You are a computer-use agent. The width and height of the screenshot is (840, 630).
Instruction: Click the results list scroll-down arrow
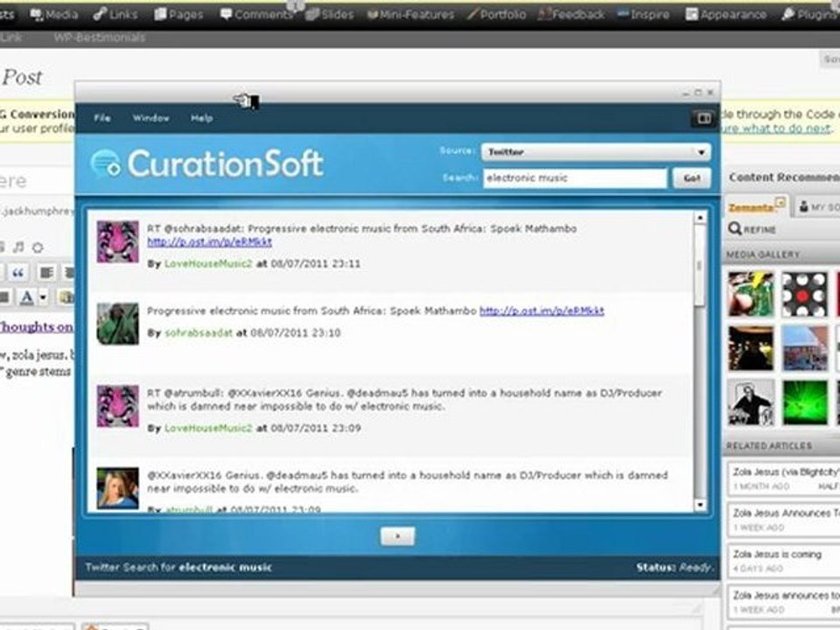(x=700, y=505)
